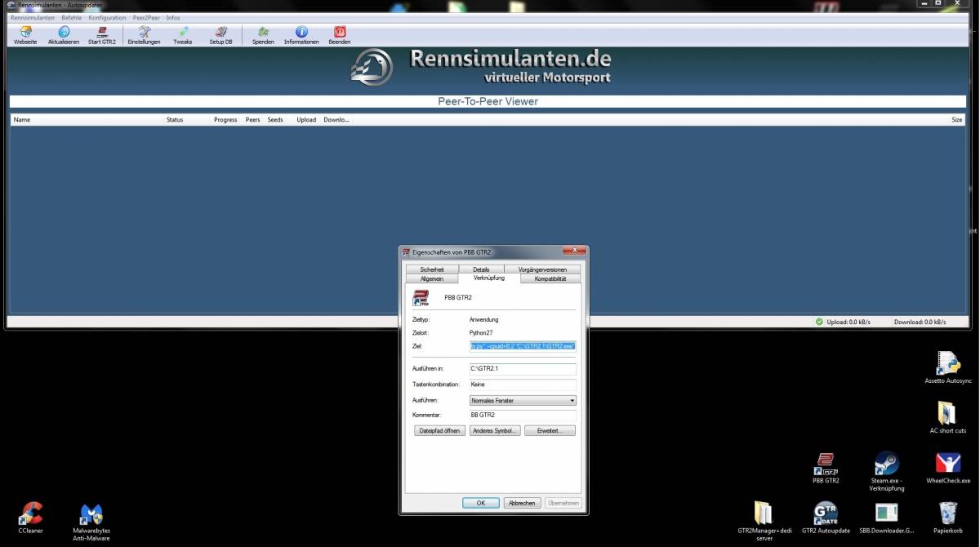Open the CCleaner desktop shortcut
980x547 pixels.
tap(31, 518)
